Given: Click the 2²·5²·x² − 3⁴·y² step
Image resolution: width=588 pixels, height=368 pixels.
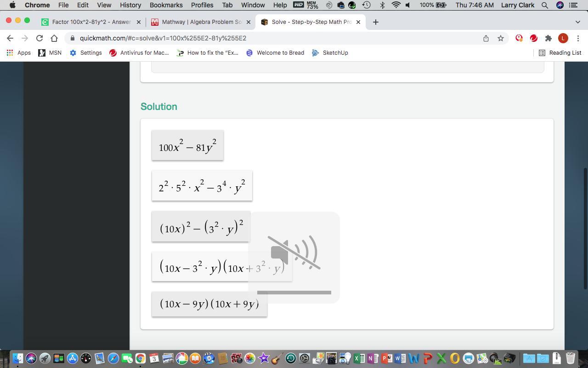Looking at the screenshot, I should click(x=202, y=185).
